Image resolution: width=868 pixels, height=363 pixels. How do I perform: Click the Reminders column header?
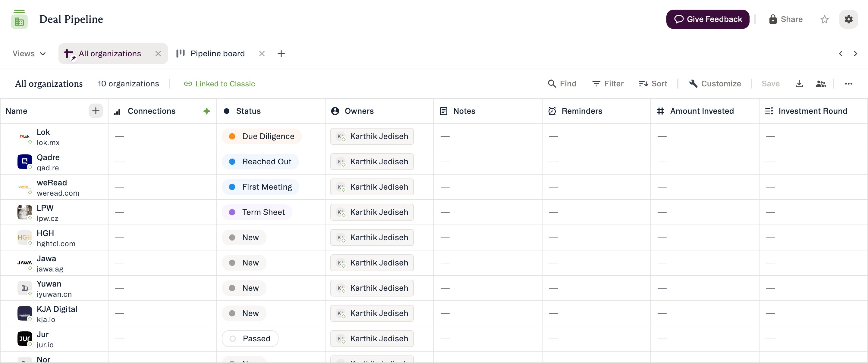pos(596,111)
